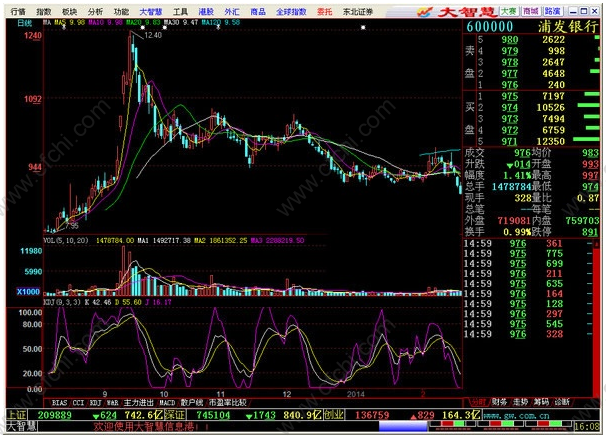Click the 12.40 peak price label on chart
This screenshot has height=442, width=606.
pos(153,35)
